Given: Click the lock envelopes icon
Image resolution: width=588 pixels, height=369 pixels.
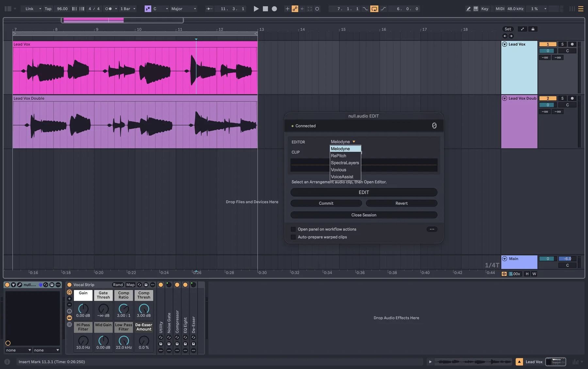Looking at the screenshot, I should point(533,29).
